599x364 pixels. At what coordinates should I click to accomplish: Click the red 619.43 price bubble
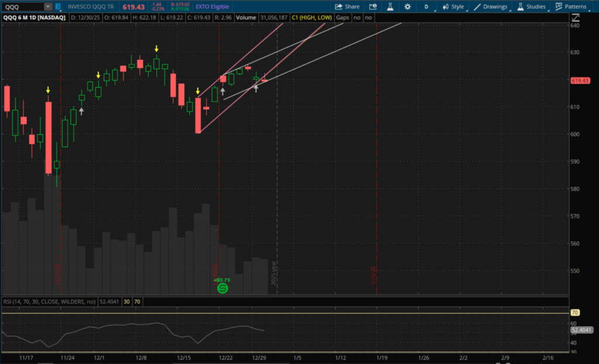click(x=581, y=81)
